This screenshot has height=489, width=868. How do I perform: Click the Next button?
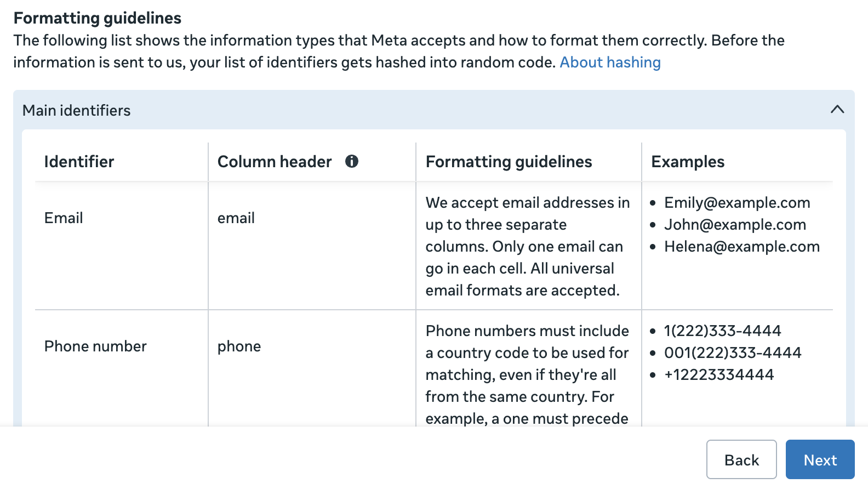[x=820, y=459]
